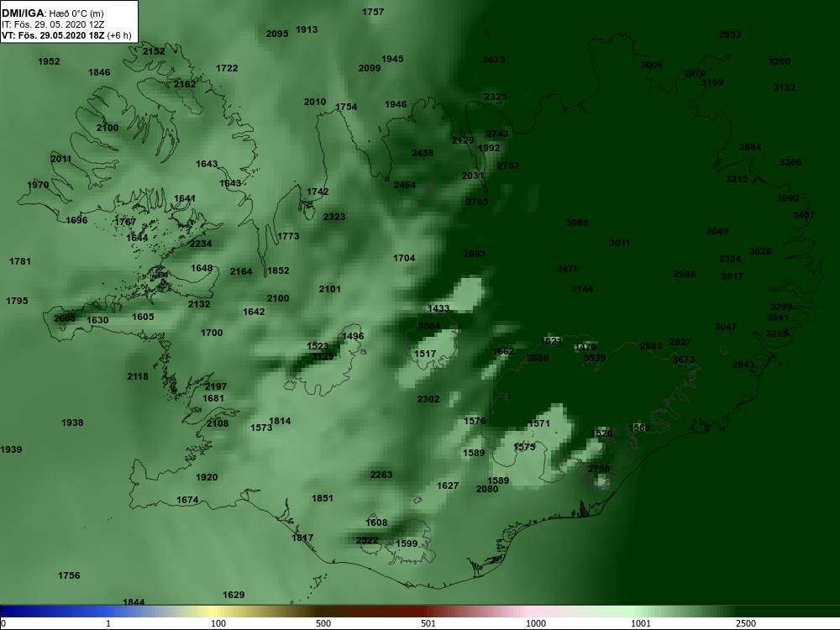Click the map value 2118

tap(138, 376)
